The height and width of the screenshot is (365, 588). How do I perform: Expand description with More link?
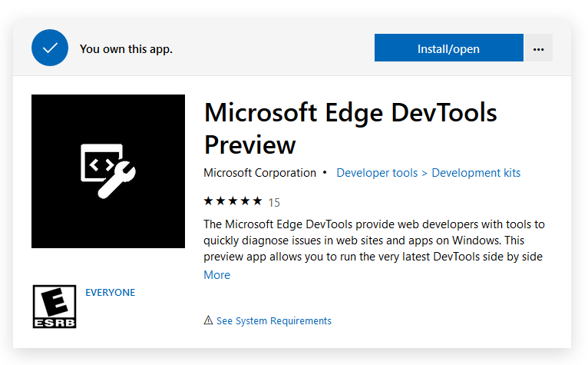tap(216, 275)
